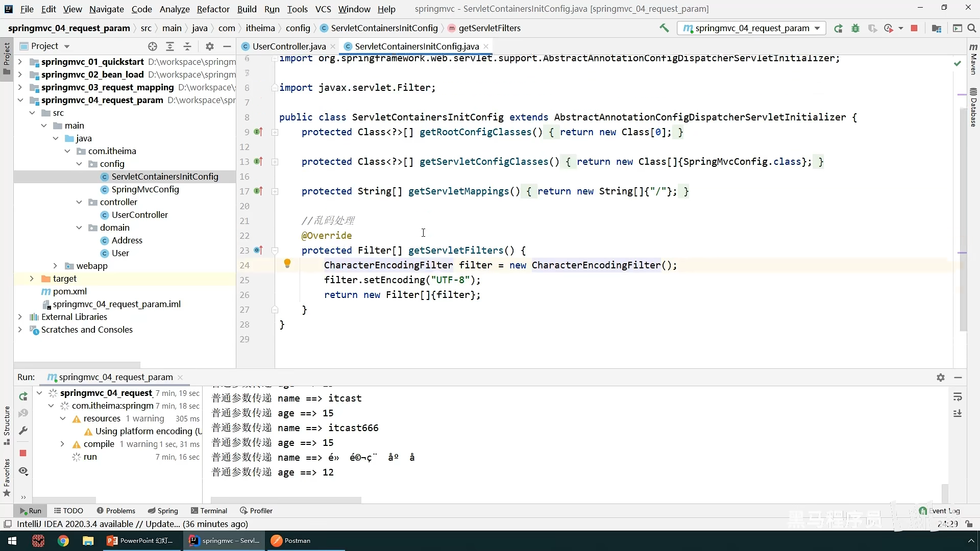Click Collapse All icon in Project panel

[x=187, y=46]
